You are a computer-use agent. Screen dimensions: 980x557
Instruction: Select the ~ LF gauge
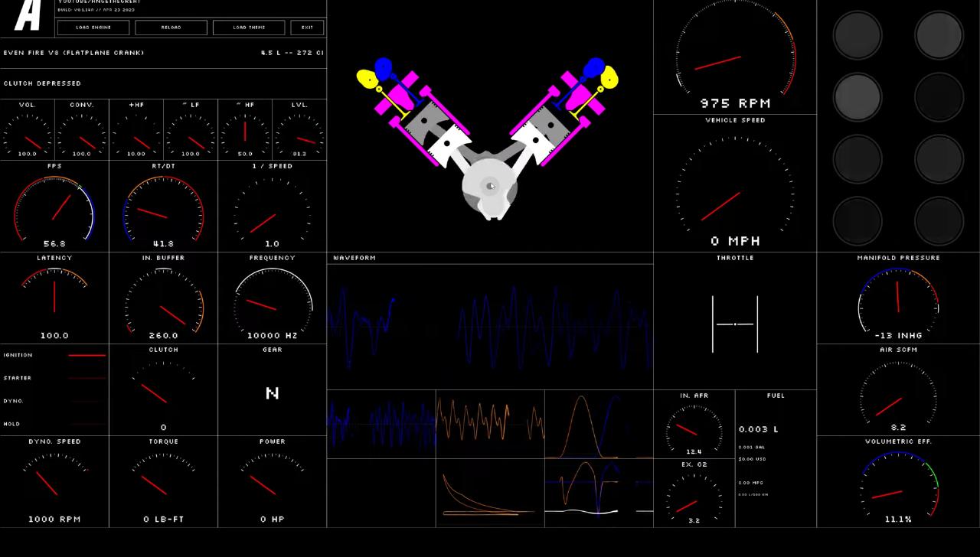click(x=191, y=129)
